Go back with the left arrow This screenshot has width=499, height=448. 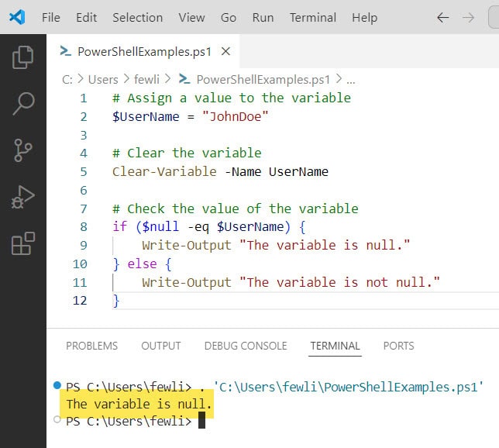442,18
